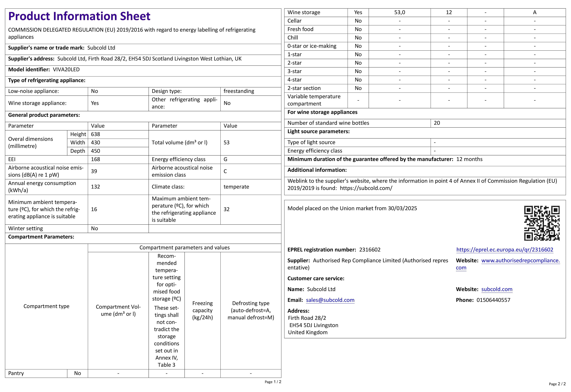This screenshot has height=392, width=571.
Task: Click the model identifier VIVA20LED text
Action: coord(66,69)
